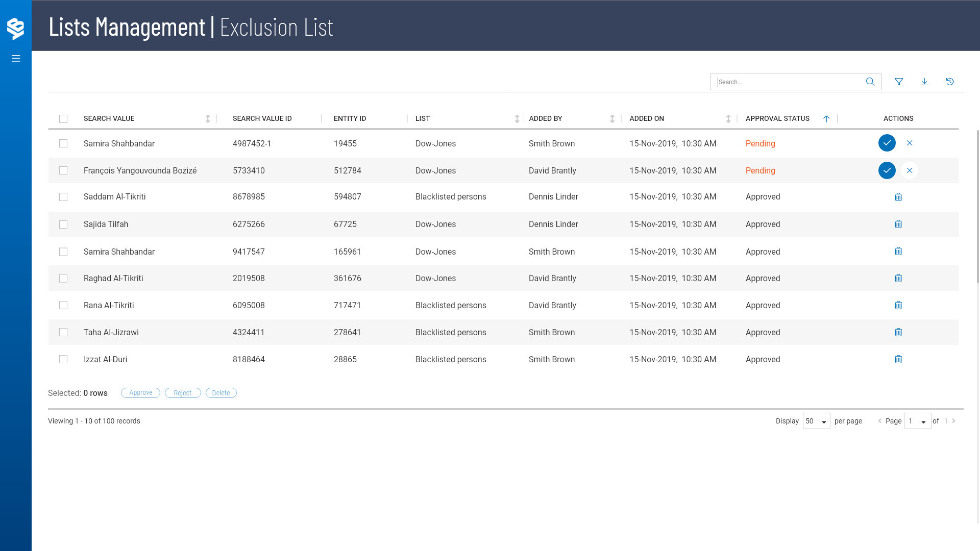
Task: Toggle the Approval Status sort arrow
Action: (826, 119)
